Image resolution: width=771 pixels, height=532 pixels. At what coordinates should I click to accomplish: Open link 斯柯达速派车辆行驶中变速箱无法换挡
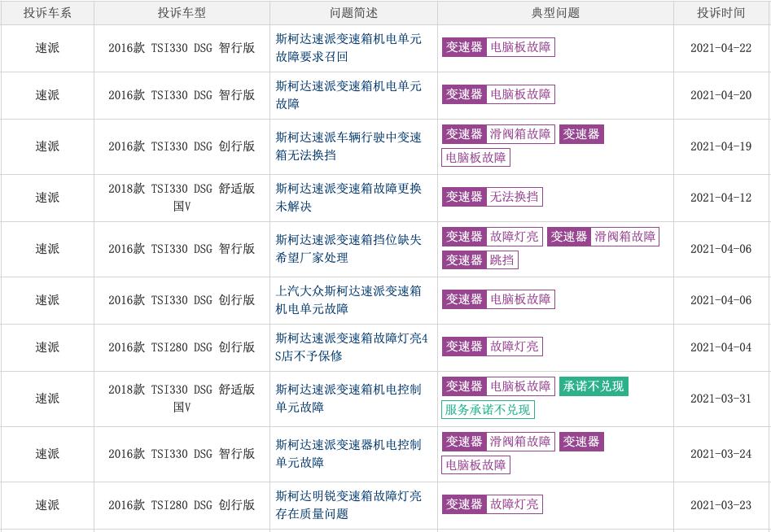(348, 146)
